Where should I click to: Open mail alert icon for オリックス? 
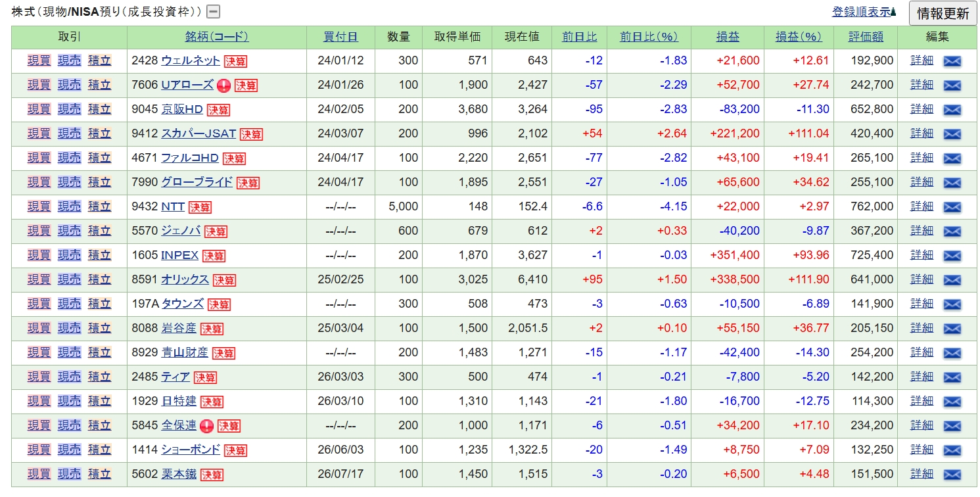[x=952, y=280]
